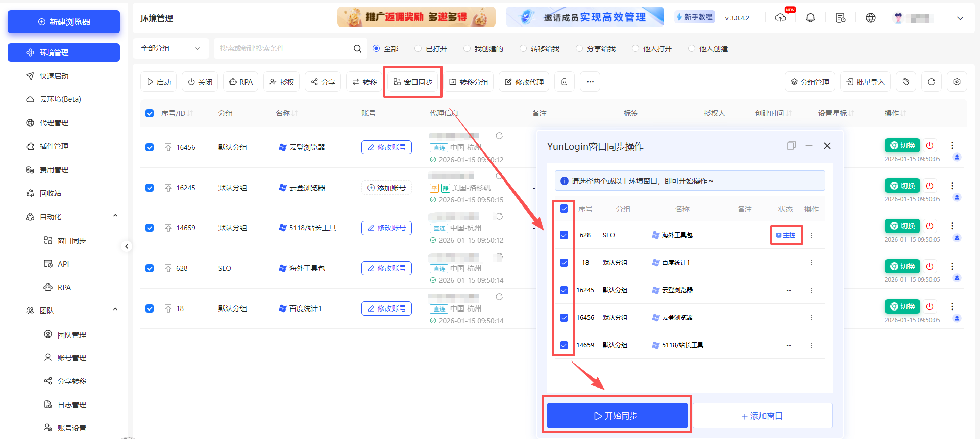Power off environment 16456

tap(930, 145)
